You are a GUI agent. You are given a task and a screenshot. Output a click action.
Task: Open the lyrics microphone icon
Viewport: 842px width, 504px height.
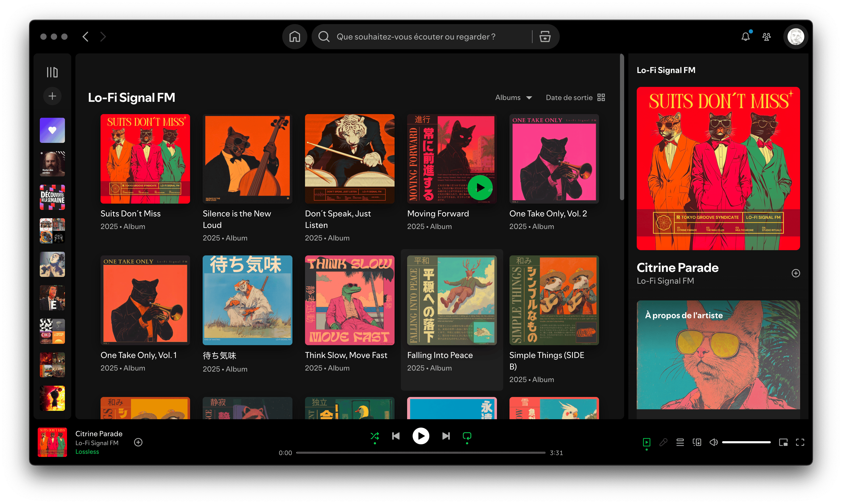click(663, 442)
